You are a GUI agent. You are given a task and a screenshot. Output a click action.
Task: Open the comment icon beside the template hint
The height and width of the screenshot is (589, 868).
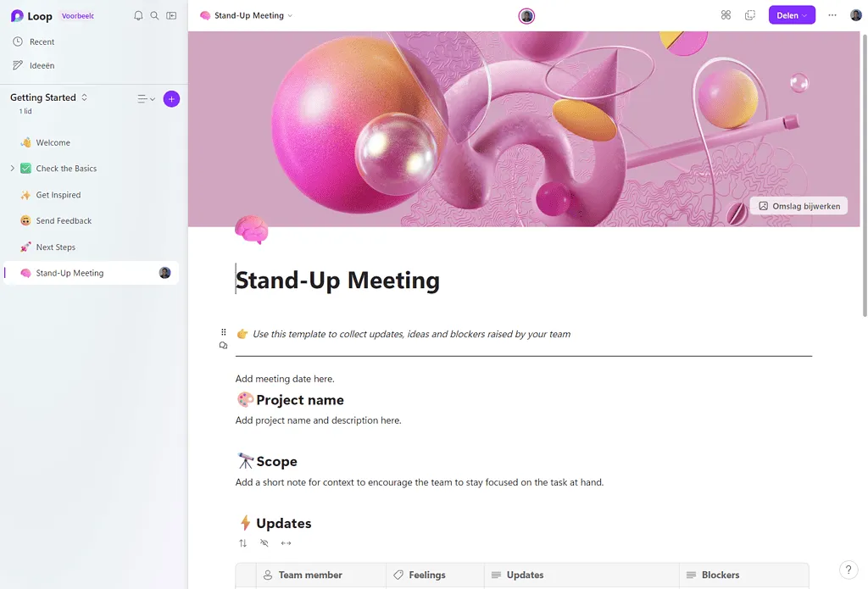pyautogui.click(x=224, y=346)
